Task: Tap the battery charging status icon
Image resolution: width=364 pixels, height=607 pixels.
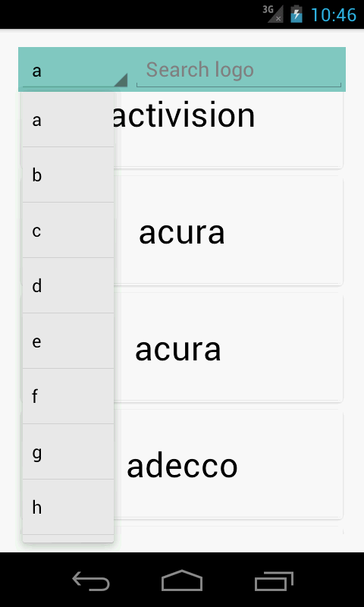Action: [x=297, y=14]
